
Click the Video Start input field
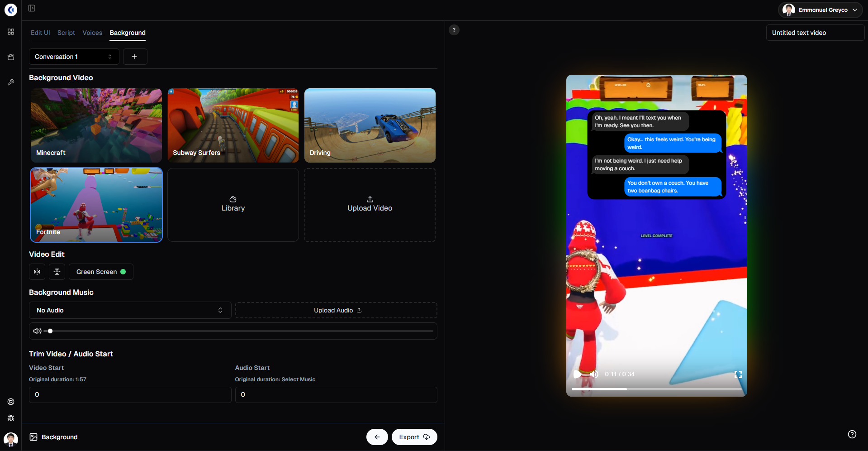click(x=130, y=395)
